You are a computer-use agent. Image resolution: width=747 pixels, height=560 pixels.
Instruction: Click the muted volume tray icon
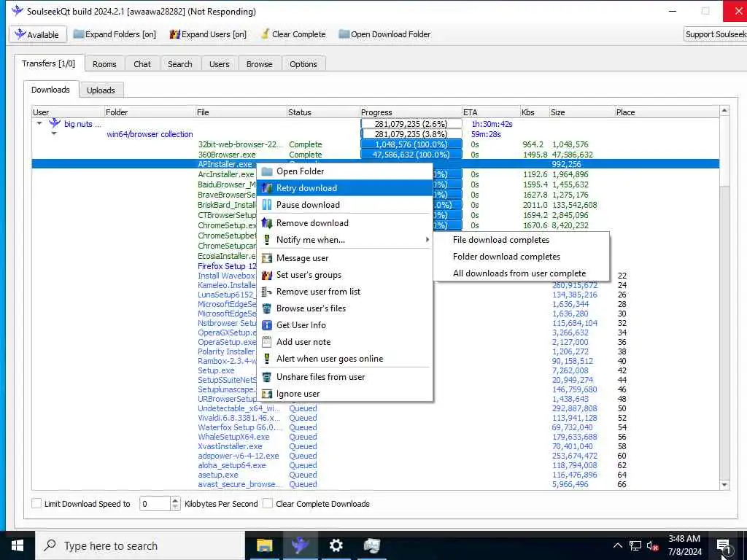tap(653, 545)
